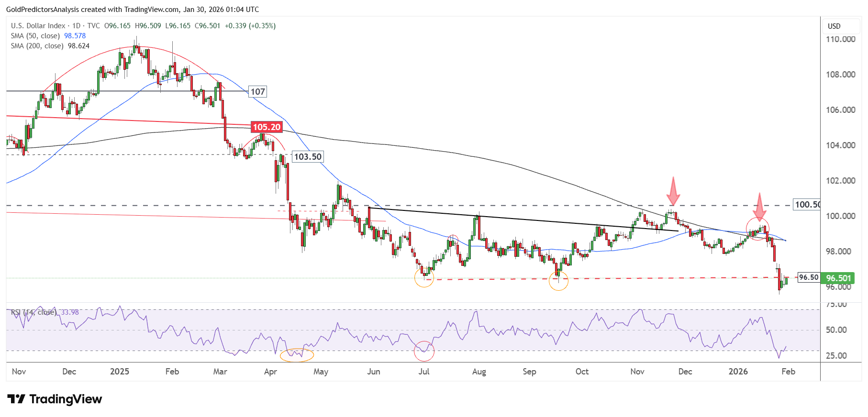Click the 98.624 SMA 200 value
The width and height of the screenshot is (868, 417).
click(x=78, y=46)
